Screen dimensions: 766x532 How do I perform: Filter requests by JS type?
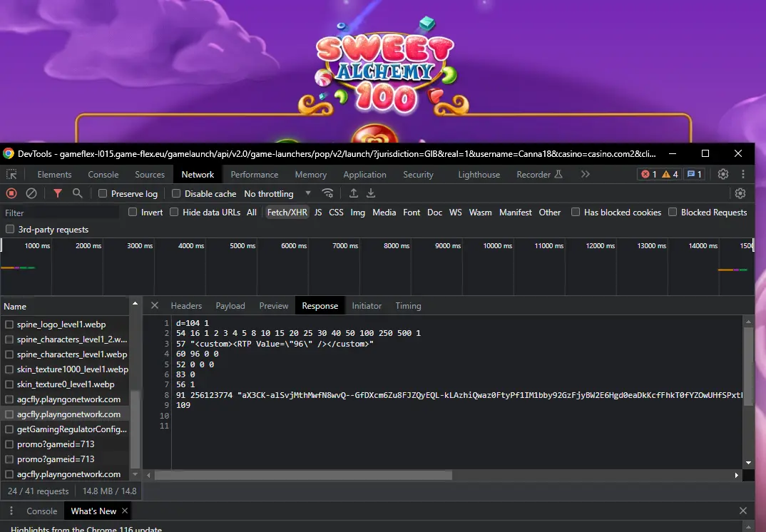pos(318,213)
